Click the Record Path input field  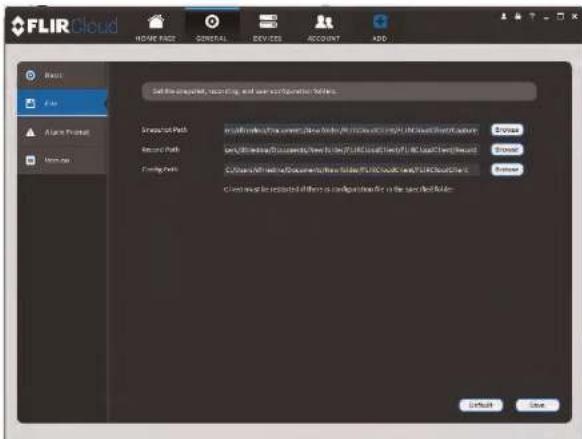[351, 150]
